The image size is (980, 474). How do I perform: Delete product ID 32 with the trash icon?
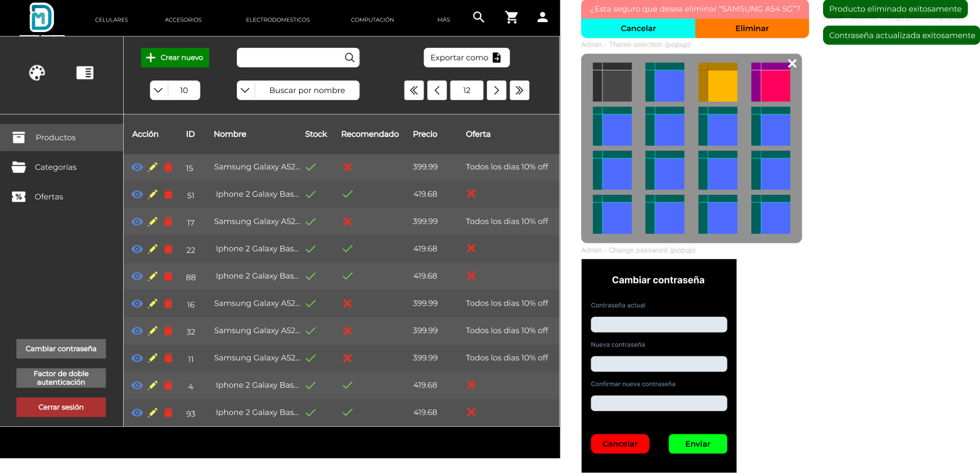tap(168, 331)
